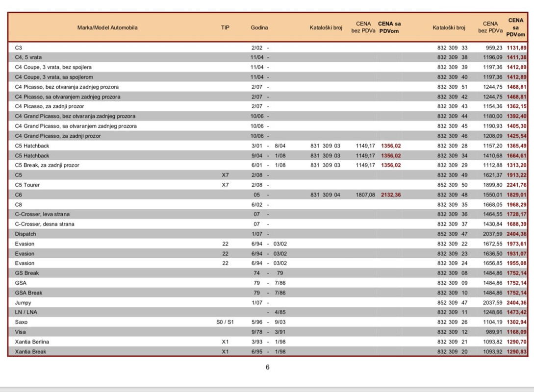Viewport: 534px width, 392px height.
Task: Click the 'S0 / S1' type cell
Action: click(x=225, y=322)
